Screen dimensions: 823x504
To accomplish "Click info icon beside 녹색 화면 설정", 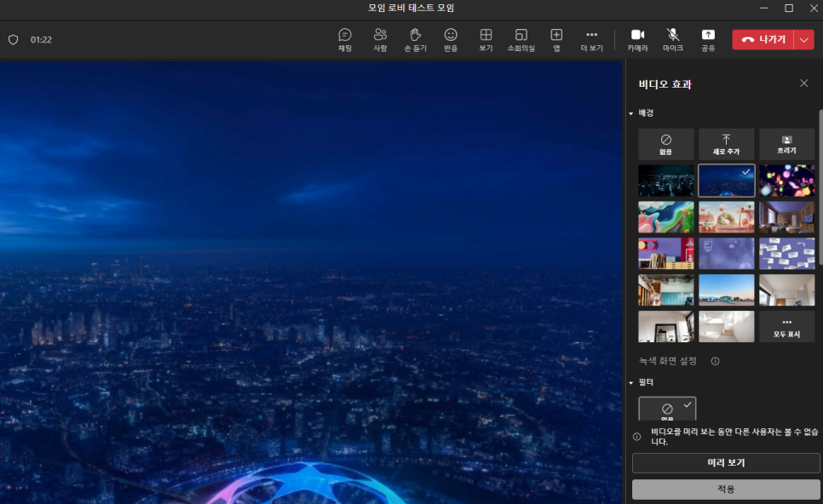I will [x=715, y=361].
